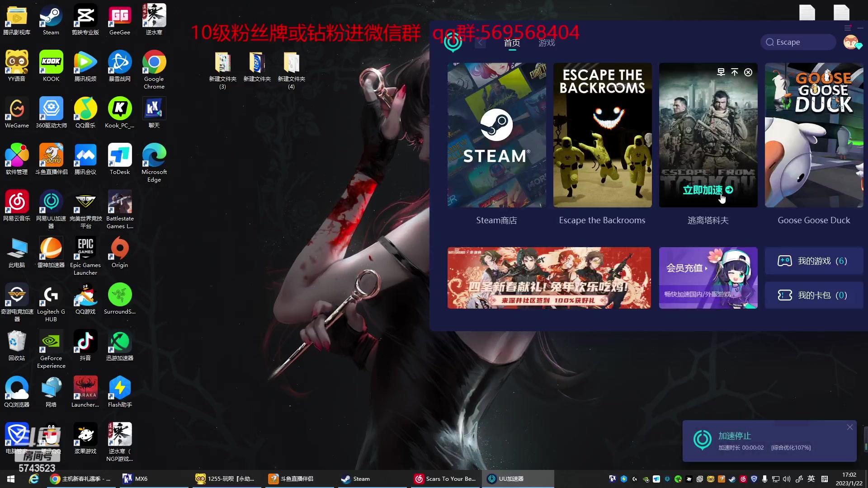Switch to the Scars To Your Be... taskbar item

(446, 479)
